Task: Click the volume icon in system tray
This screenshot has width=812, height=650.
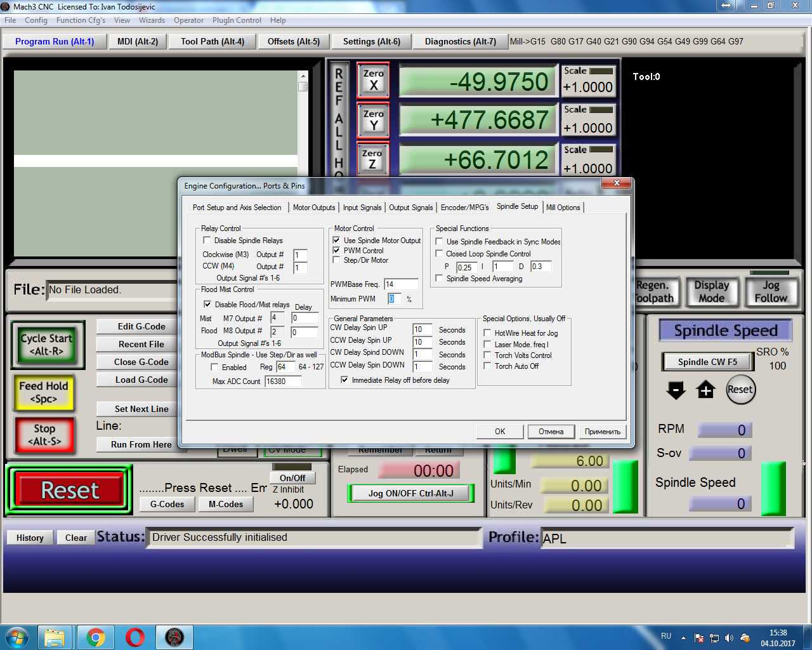Action: point(729,638)
